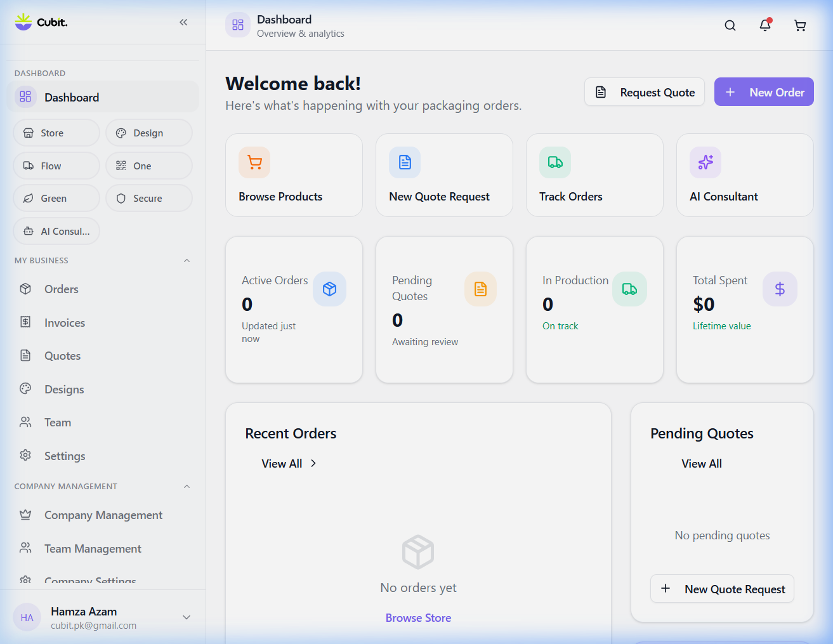The height and width of the screenshot is (644, 833).
Task: Click the Team Management people icon
Action: pos(25,548)
